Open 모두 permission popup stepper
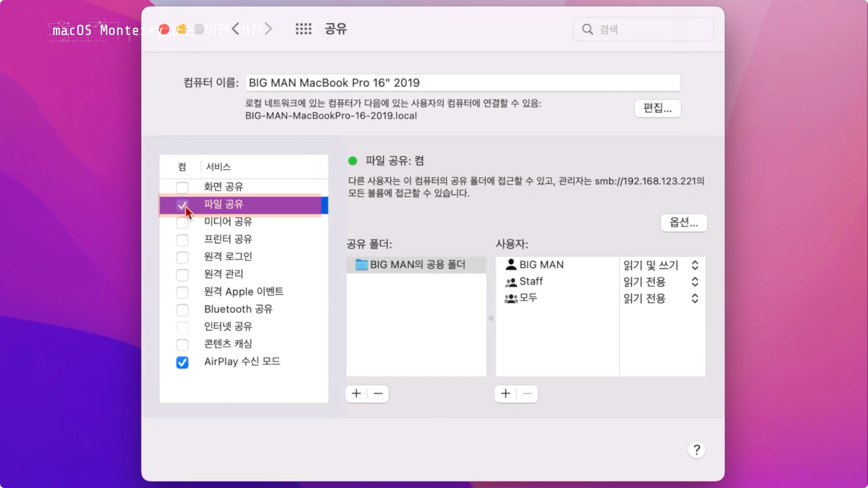 (x=694, y=298)
